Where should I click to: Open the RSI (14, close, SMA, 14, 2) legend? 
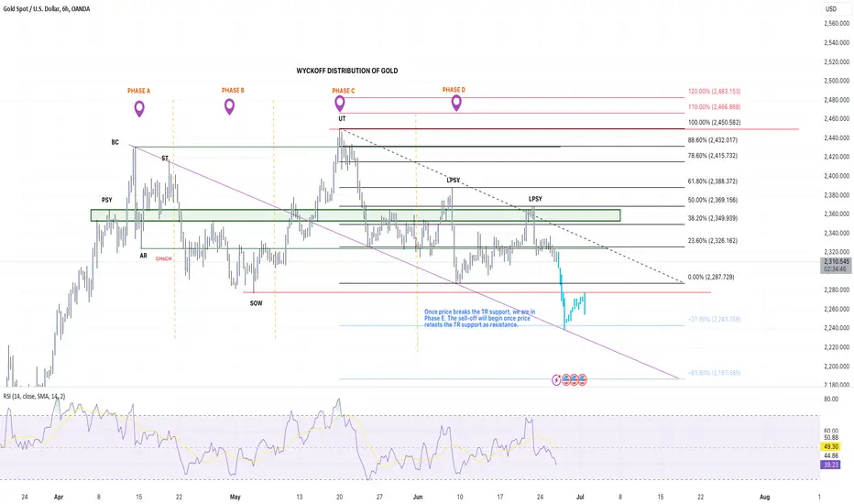pyautogui.click(x=34, y=396)
